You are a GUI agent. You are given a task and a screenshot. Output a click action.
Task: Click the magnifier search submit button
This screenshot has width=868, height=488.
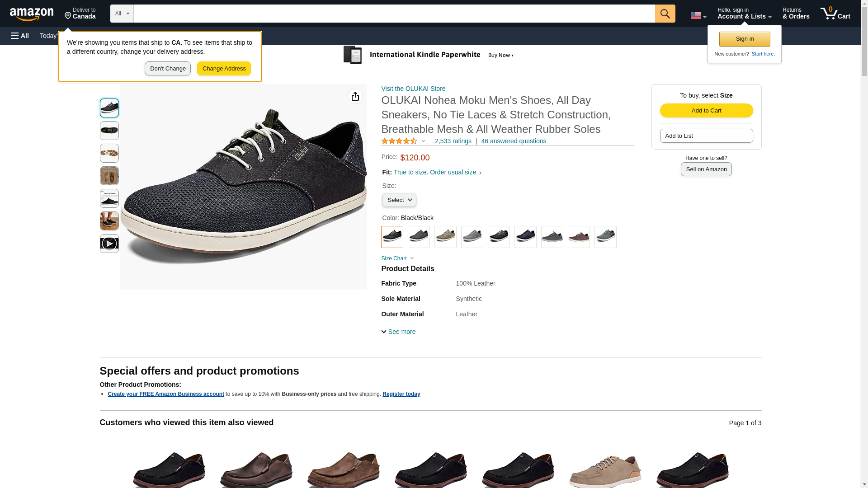(x=665, y=14)
